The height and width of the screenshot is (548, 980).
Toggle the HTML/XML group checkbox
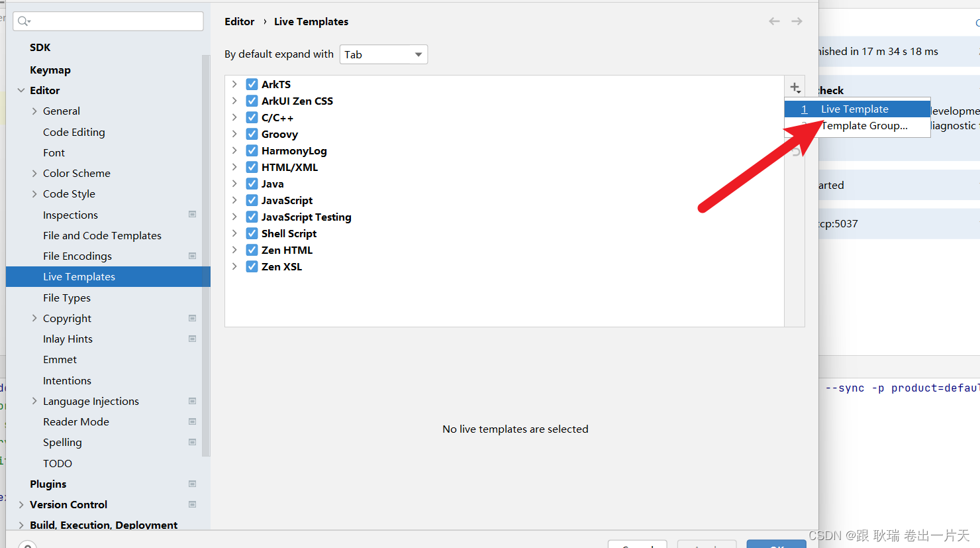point(252,167)
